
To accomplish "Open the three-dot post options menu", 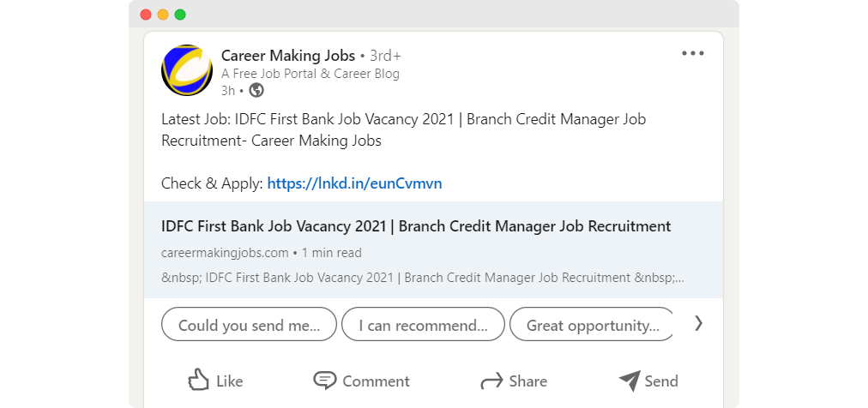I will 692,54.
